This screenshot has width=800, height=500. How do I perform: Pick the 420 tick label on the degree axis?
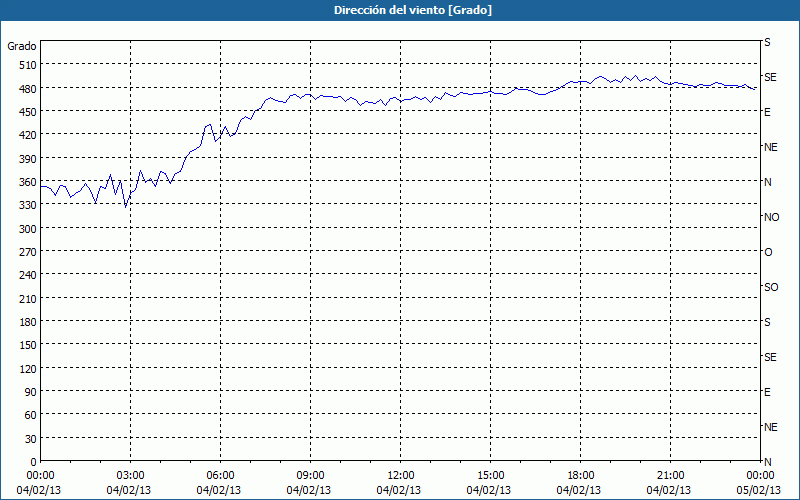pyautogui.click(x=28, y=135)
